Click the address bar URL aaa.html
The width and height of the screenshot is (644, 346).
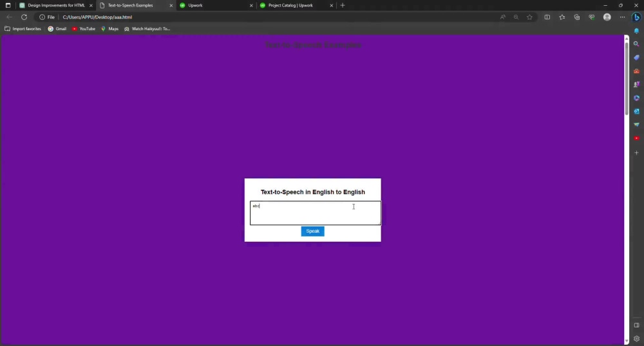pyautogui.click(x=97, y=17)
